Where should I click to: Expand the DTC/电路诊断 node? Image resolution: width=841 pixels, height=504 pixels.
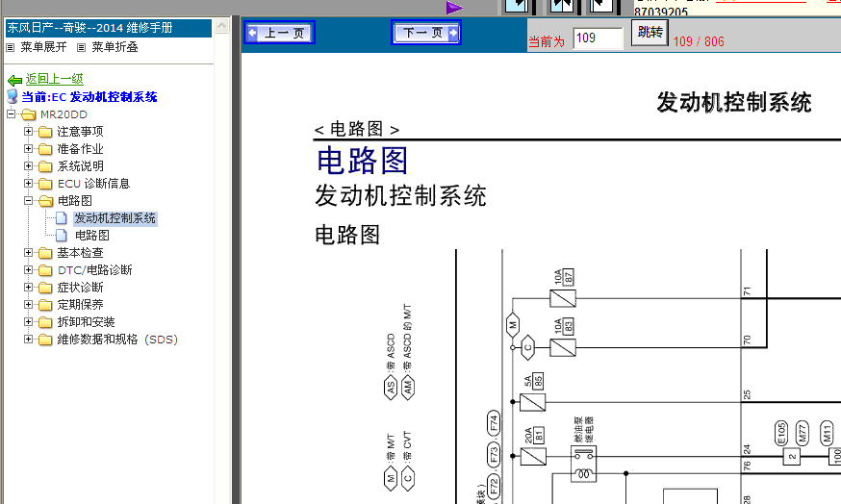click(x=29, y=269)
